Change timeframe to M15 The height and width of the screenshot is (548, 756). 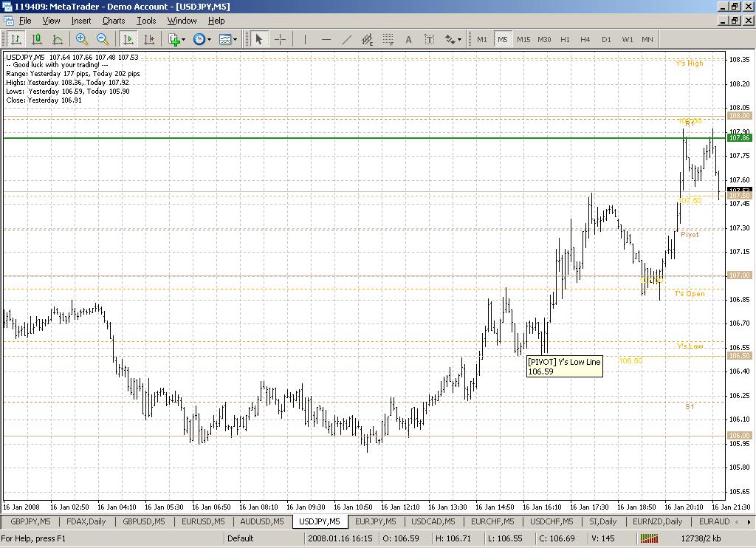523,39
